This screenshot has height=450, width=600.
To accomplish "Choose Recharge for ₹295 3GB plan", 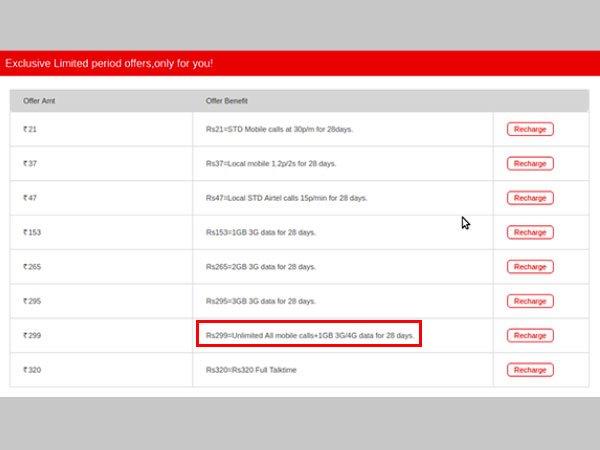I will coord(530,301).
